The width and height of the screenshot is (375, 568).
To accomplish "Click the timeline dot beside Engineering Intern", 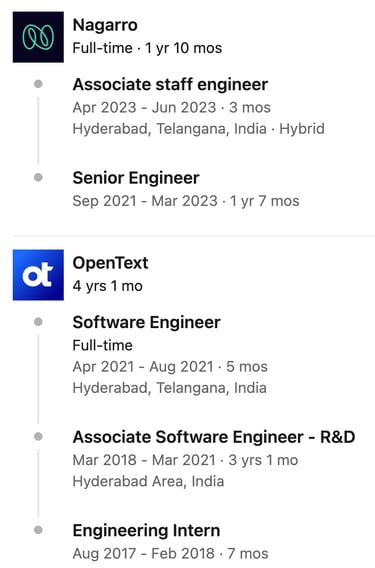I will 38,530.
